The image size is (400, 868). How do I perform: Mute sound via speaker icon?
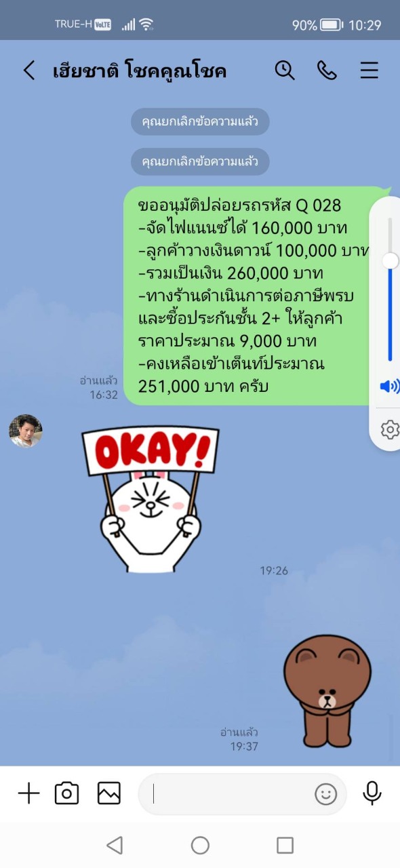[x=389, y=387]
